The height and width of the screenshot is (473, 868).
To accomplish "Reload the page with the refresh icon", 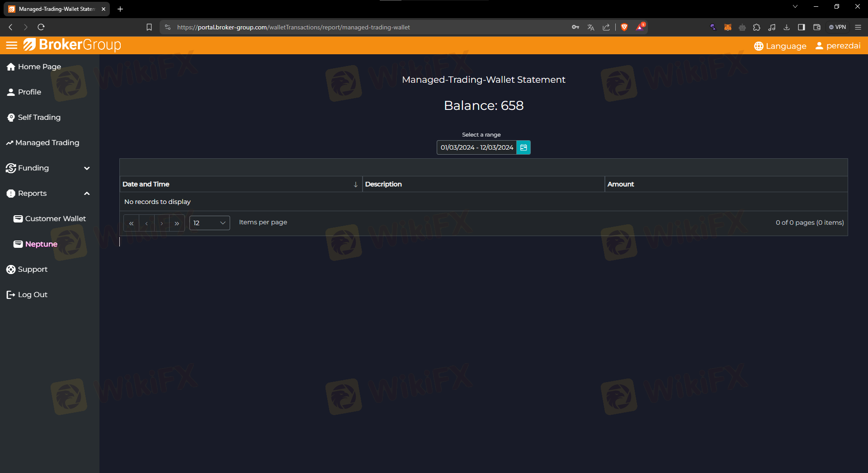I will [x=41, y=27].
